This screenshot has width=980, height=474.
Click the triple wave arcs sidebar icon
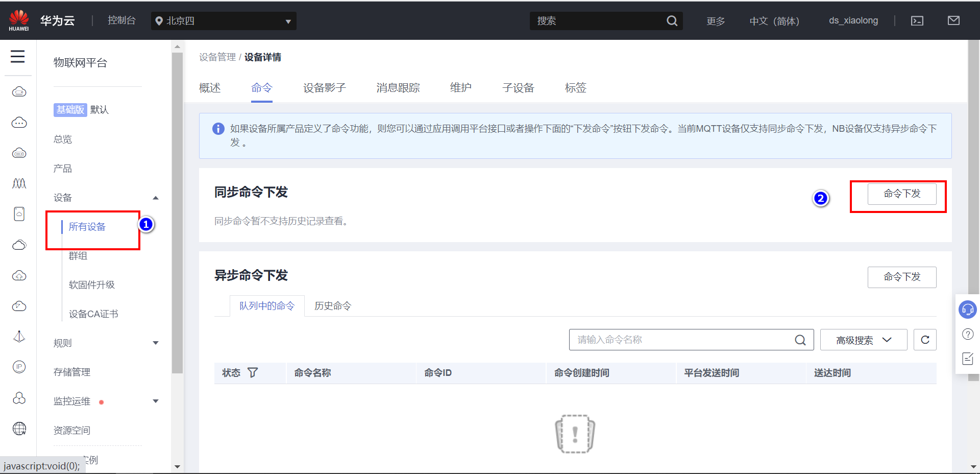[x=19, y=183]
